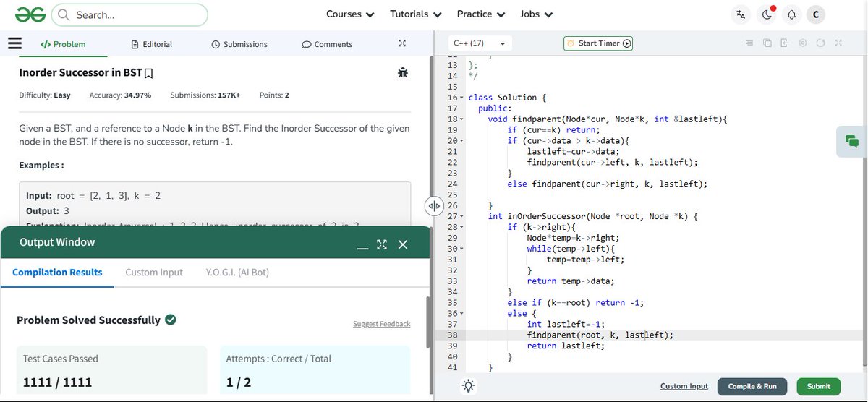
Task: Click the export code icon in editor toolbar
Action: point(784,43)
